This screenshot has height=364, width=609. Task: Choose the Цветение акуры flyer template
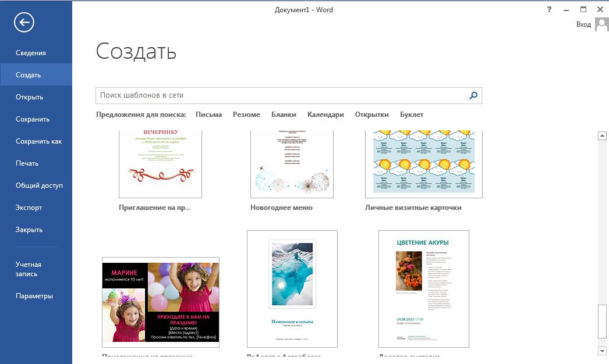(x=423, y=289)
